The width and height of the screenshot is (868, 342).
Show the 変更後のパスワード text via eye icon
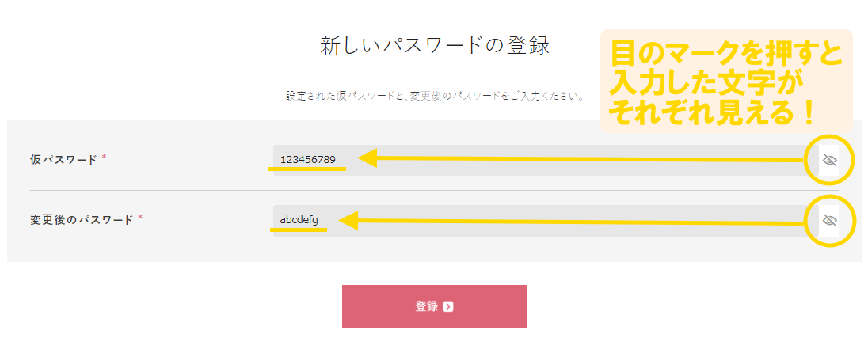[829, 220]
